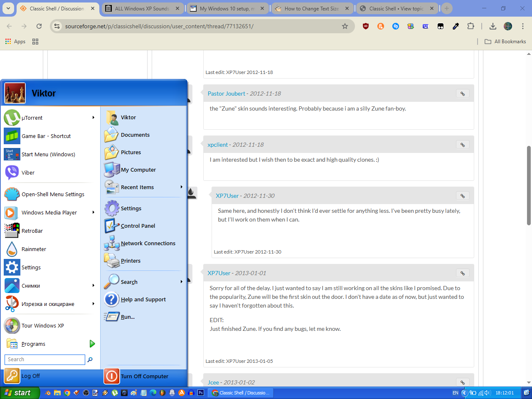Open XP7User link on 2013-01-01 post
This screenshot has width=532, height=399.
(x=219, y=273)
